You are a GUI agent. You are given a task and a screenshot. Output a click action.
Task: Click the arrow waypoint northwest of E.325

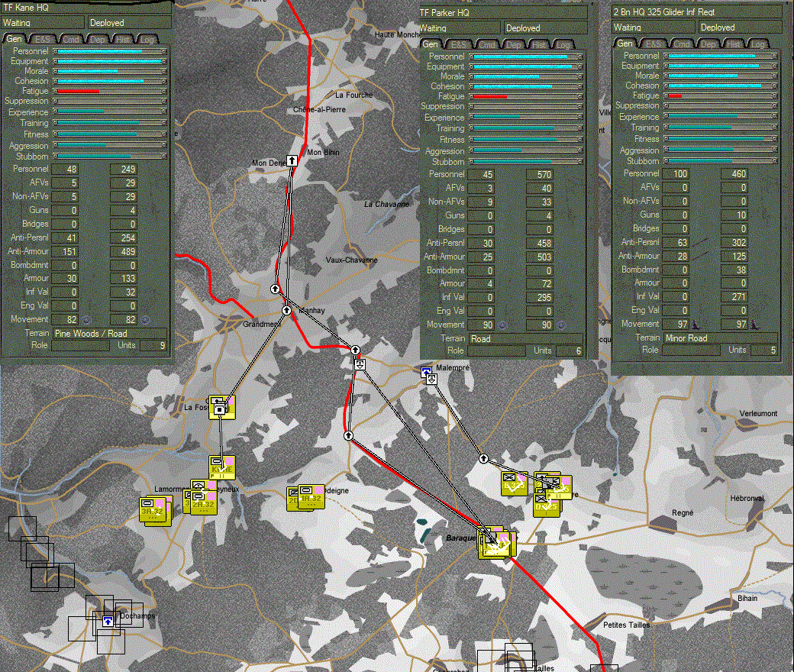(483, 459)
